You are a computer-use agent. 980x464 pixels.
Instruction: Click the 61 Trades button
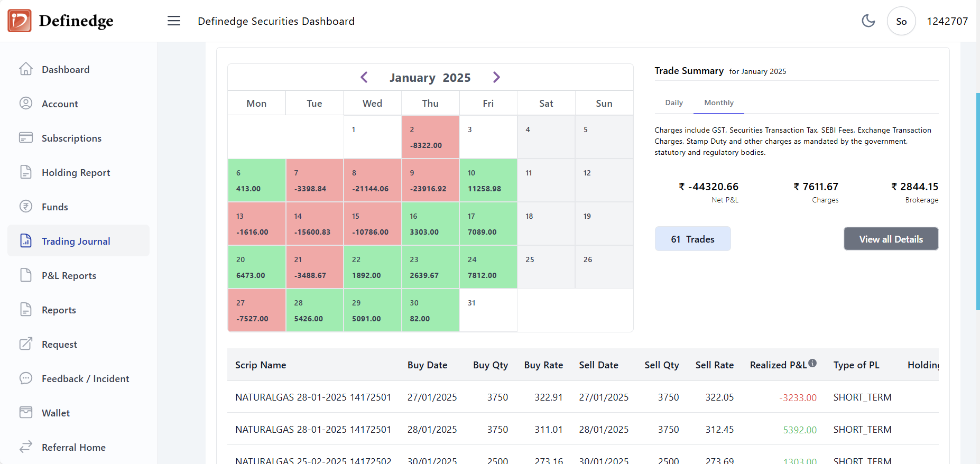point(692,239)
